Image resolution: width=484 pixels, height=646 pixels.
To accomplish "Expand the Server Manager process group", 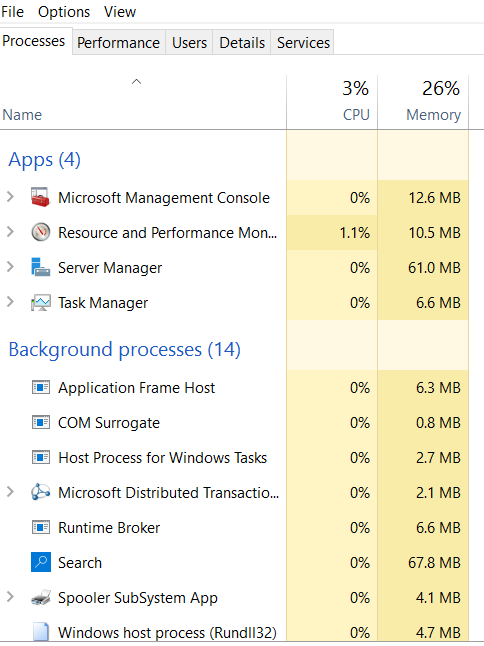I will [x=10, y=267].
